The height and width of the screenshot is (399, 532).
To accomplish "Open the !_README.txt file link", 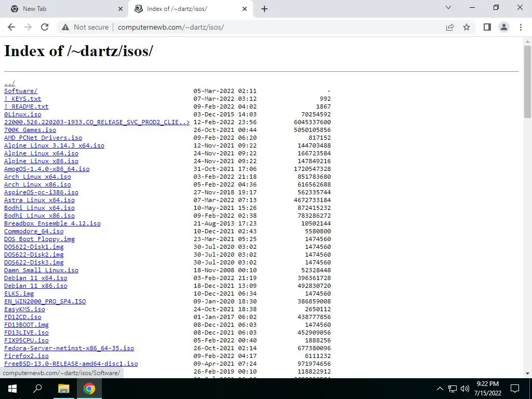I will [26, 107].
